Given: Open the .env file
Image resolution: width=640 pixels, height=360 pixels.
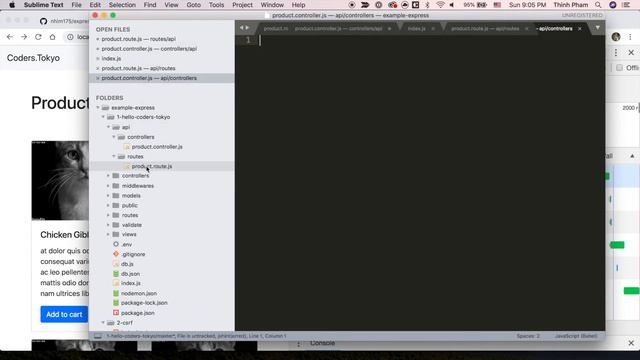Looking at the screenshot, I should point(127,244).
